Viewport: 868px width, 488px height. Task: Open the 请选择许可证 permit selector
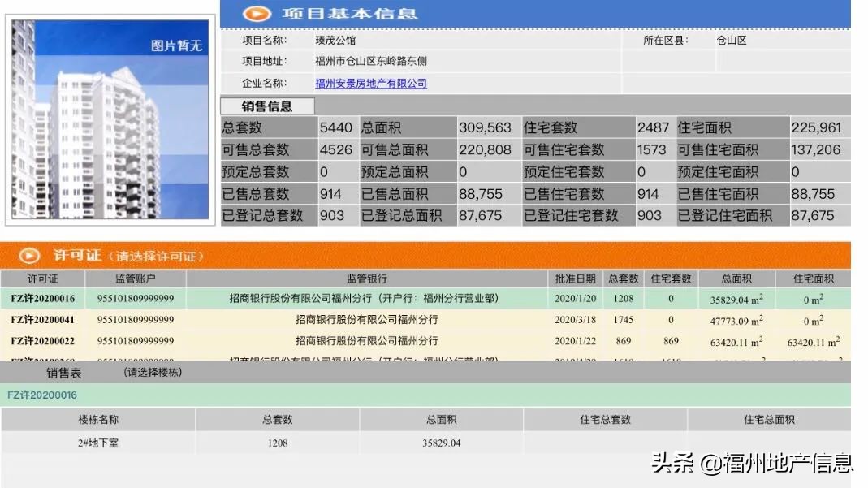pos(155,255)
